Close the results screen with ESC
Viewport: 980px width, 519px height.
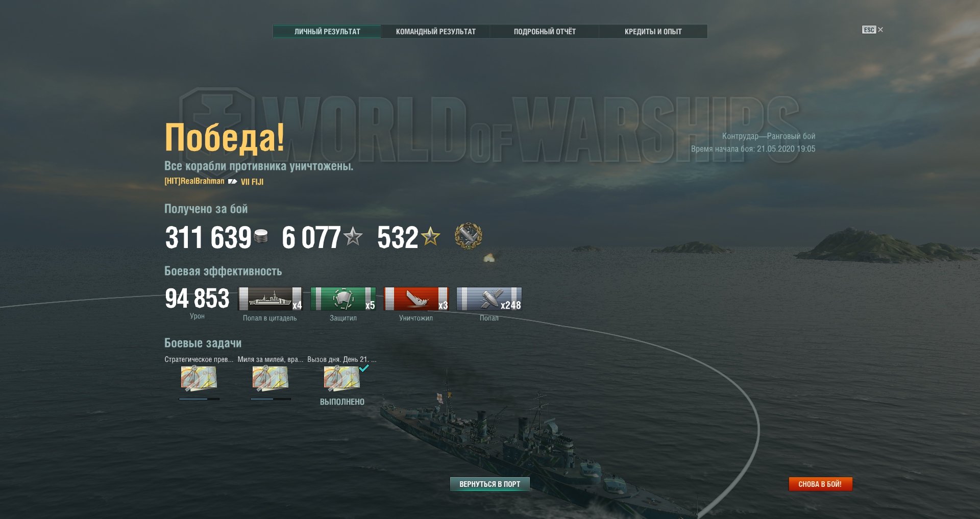873,30
